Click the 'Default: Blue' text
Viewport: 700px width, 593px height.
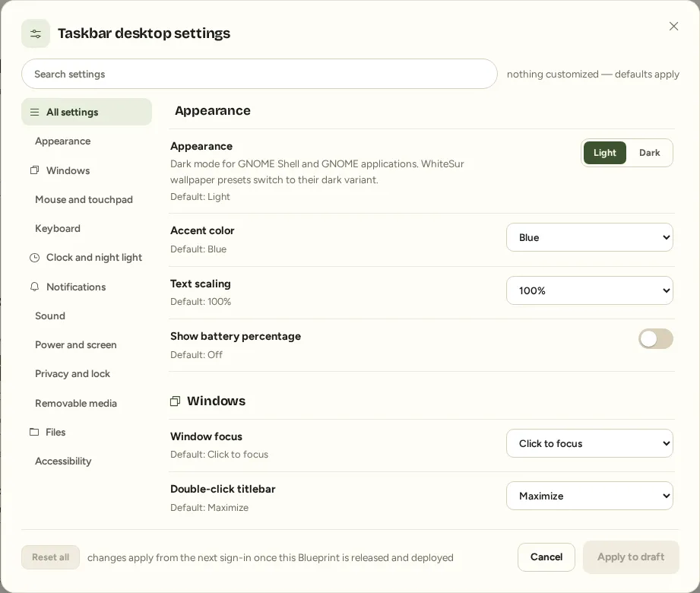[198, 249]
